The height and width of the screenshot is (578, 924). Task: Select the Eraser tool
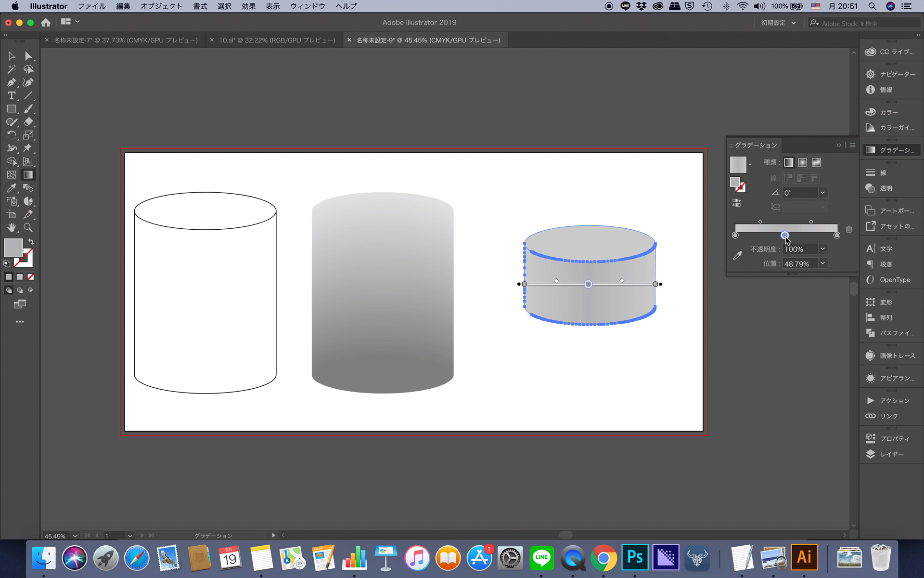(28, 122)
